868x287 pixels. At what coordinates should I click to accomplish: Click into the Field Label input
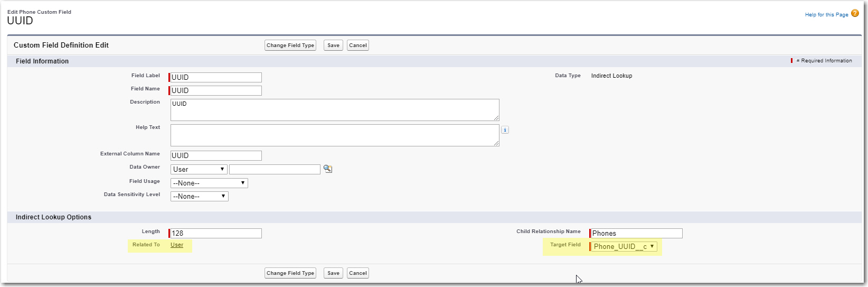point(216,77)
